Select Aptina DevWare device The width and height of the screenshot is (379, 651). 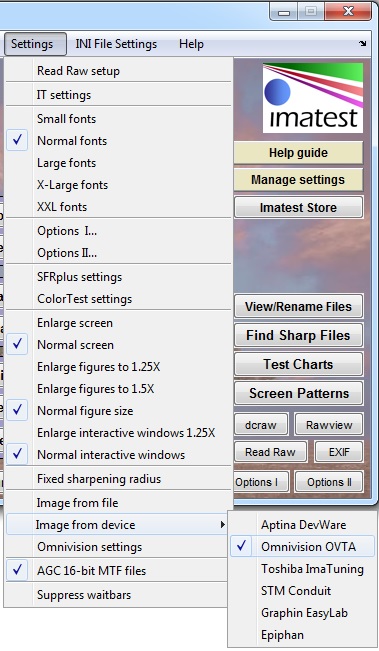pyautogui.click(x=302, y=525)
